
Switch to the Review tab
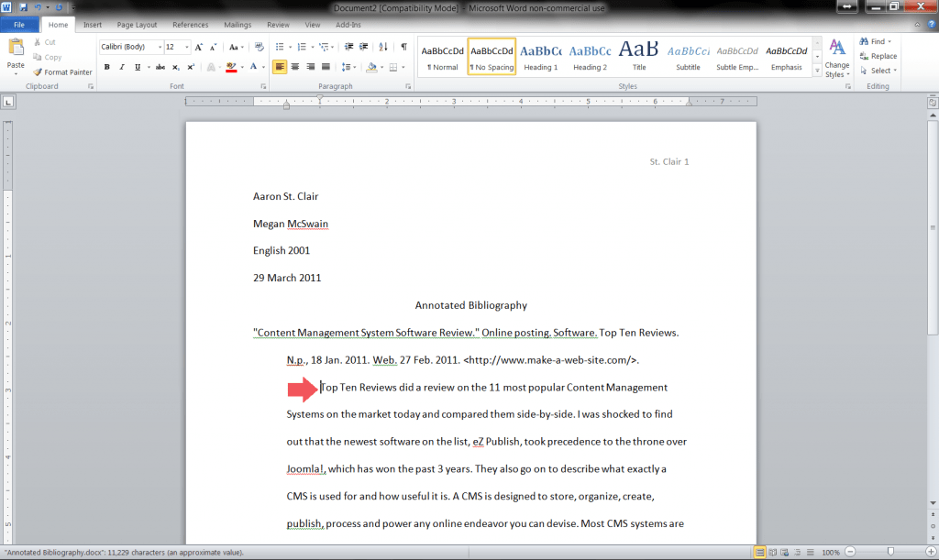click(x=278, y=25)
